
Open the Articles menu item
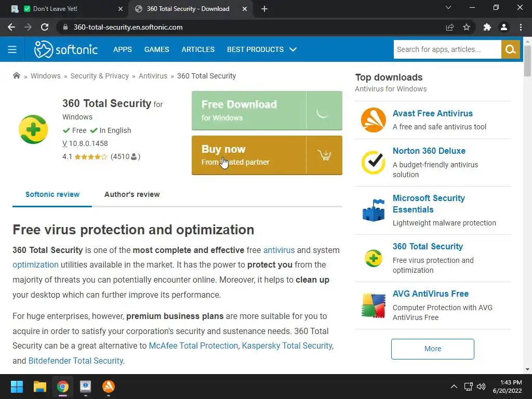(x=198, y=49)
